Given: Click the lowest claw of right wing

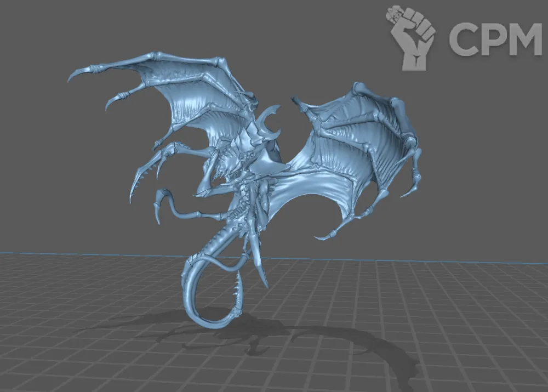Looking at the screenshot, I should coord(323,237).
